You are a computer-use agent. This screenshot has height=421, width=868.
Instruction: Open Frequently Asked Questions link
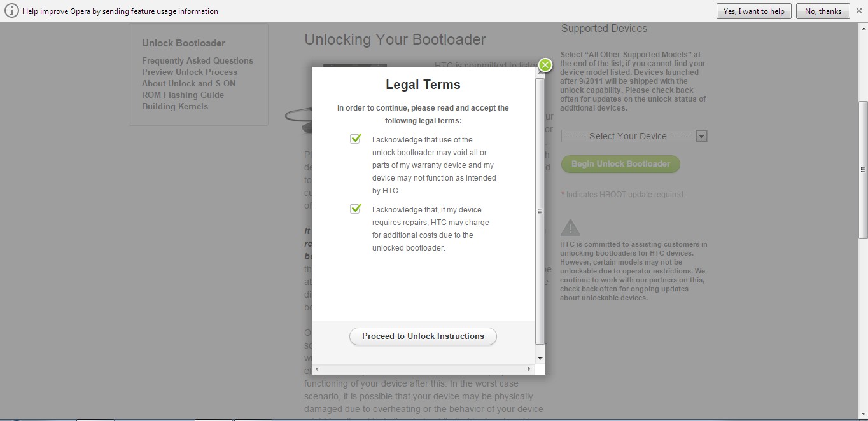pos(197,61)
